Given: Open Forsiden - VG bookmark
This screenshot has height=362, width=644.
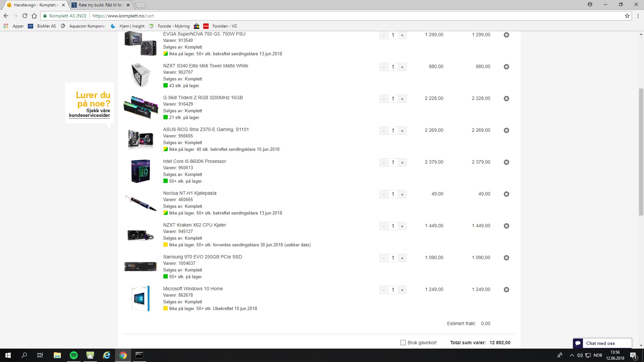Looking at the screenshot, I should [x=220, y=26].
